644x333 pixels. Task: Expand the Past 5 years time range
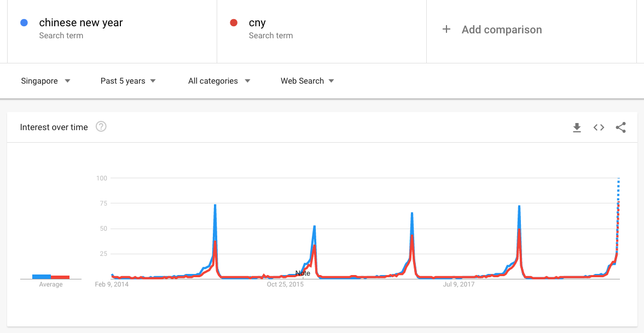pyautogui.click(x=128, y=81)
